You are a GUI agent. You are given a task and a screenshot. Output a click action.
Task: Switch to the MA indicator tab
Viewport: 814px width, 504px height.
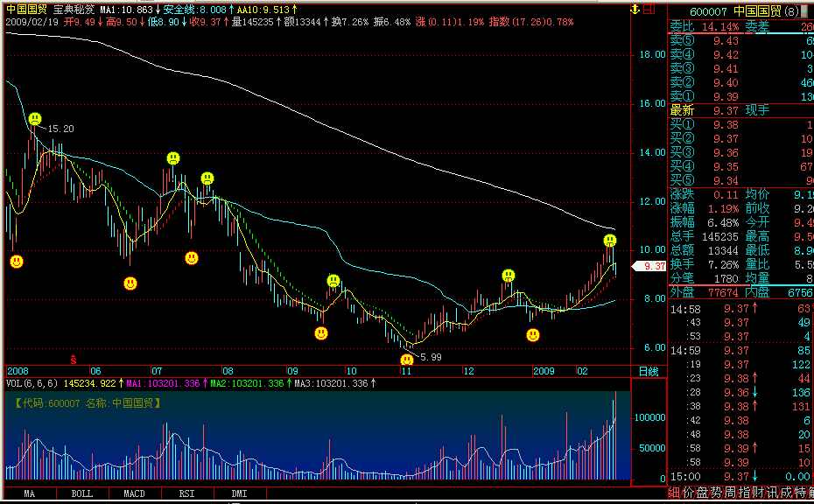(x=30, y=493)
